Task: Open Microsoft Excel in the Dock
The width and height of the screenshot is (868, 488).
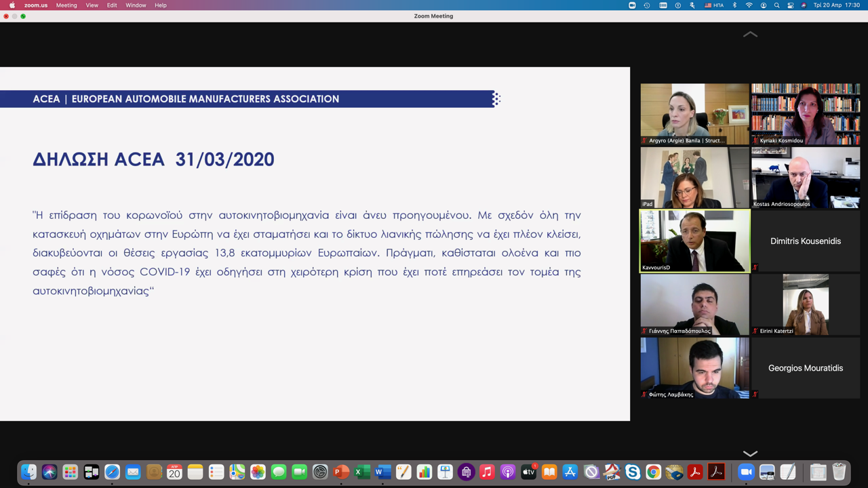Action: [362, 472]
